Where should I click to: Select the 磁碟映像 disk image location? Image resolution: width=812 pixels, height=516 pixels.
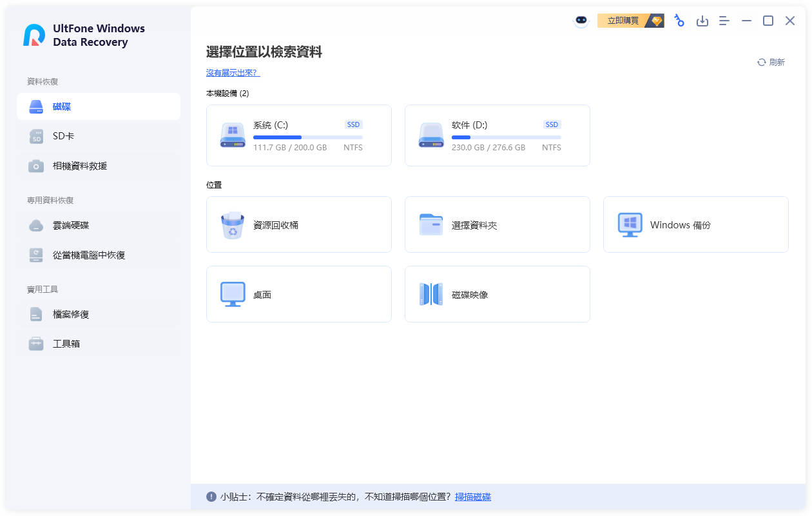click(497, 294)
